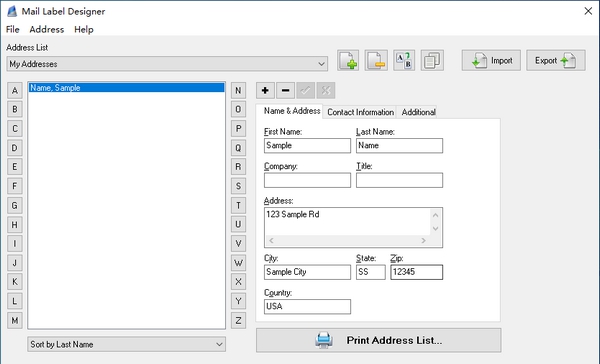Filter addresses by letter N
This screenshot has width=600, height=364.
[238, 91]
